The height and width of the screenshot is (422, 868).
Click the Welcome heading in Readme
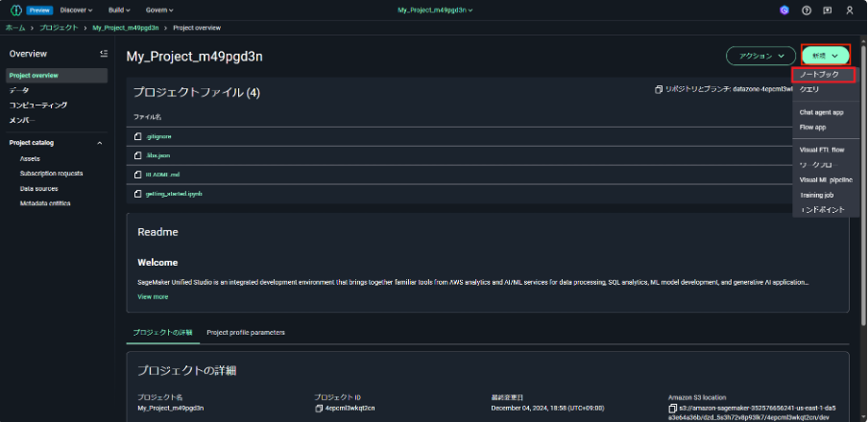click(x=157, y=263)
